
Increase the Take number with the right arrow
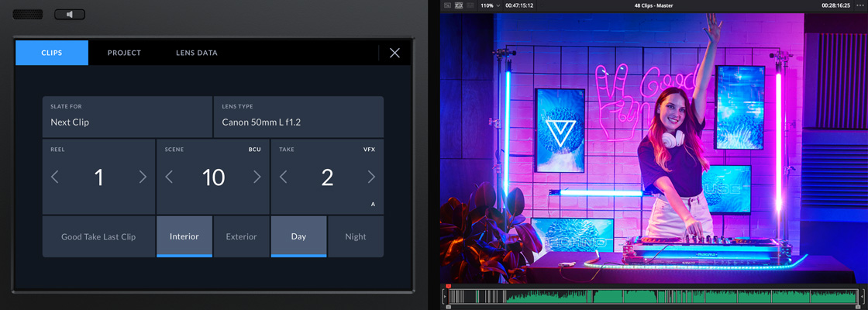pyautogui.click(x=371, y=177)
